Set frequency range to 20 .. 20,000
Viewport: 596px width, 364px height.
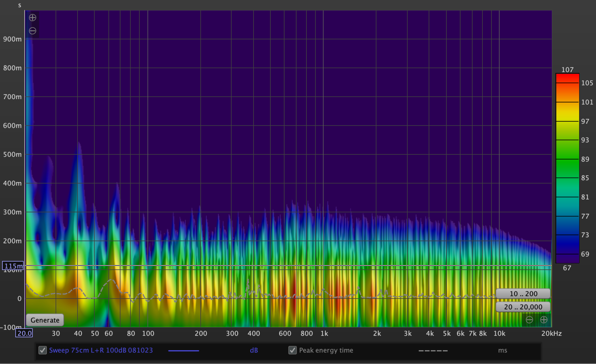[x=523, y=307]
